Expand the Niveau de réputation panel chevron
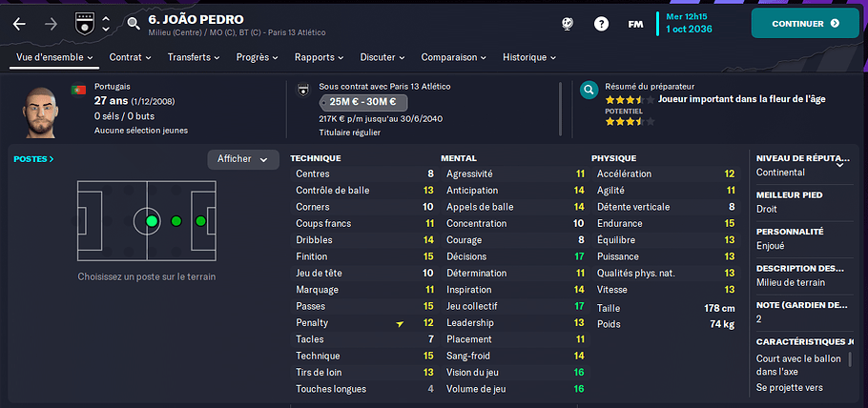Image resolution: width=868 pixels, height=408 pixels. [x=839, y=164]
